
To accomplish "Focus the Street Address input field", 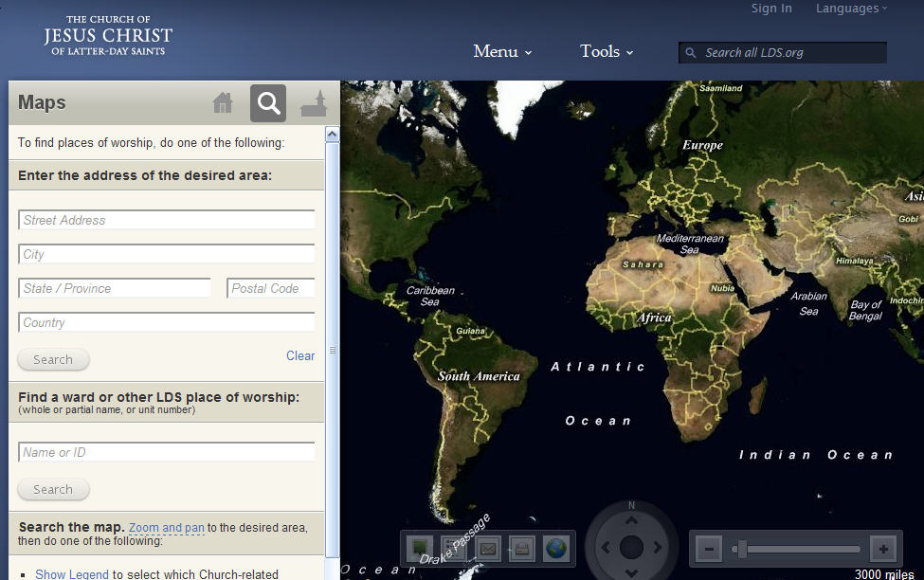I will pyautogui.click(x=166, y=220).
